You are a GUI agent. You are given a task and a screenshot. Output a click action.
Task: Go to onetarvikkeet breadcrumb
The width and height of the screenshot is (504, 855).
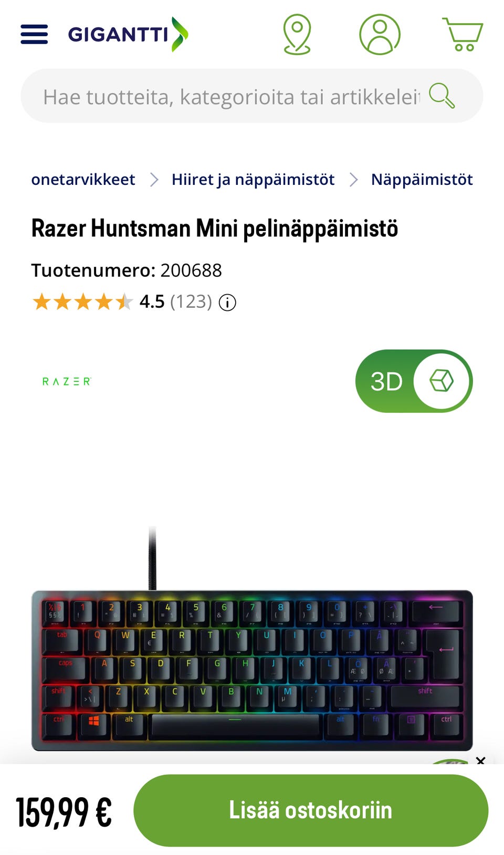pyautogui.click(x=83, y=180)
